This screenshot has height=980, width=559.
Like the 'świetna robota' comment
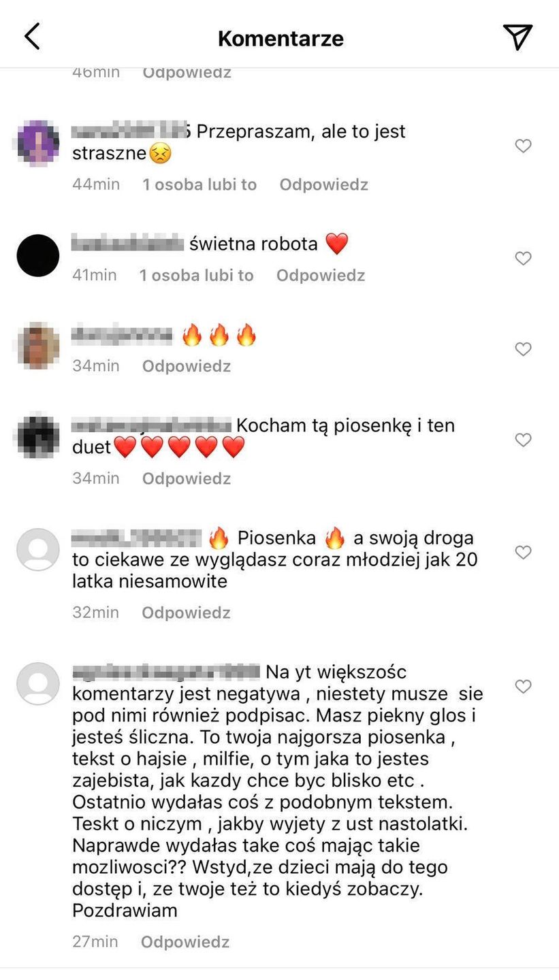[x=523, y=259]
